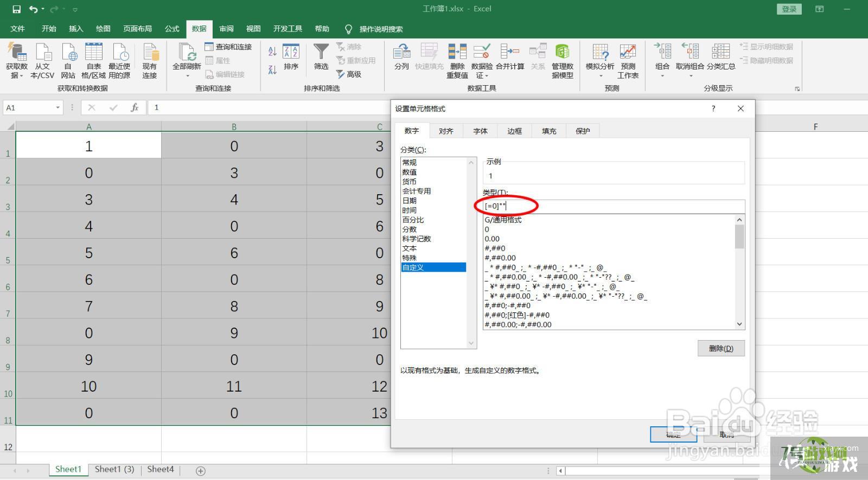
Task: Expand the Name Box dropdown arrow
Action: pos(58,107)
